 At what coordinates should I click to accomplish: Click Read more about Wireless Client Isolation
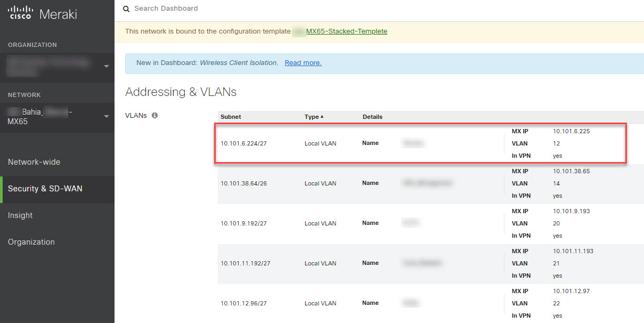click(303, 62)
